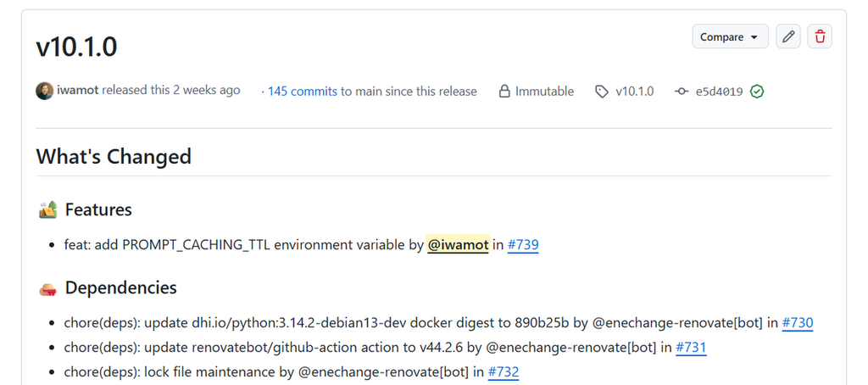Open commit hash e5d4019
This screenshot has height=385, width=868.
pyautogui.click(x=719, y=92)
